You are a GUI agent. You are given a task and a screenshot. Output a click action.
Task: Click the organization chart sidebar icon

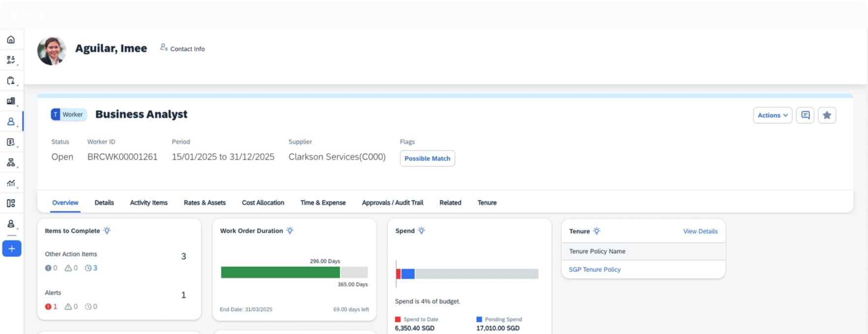[11, 163]
